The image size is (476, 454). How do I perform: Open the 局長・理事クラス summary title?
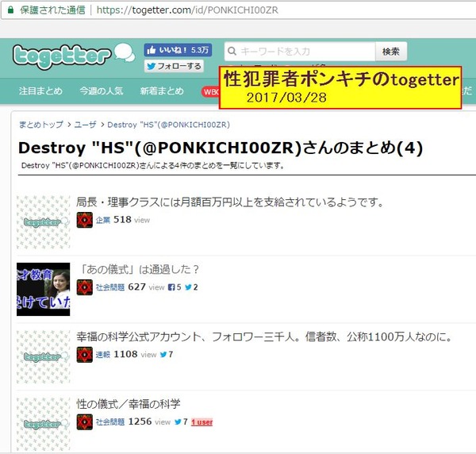230,202
